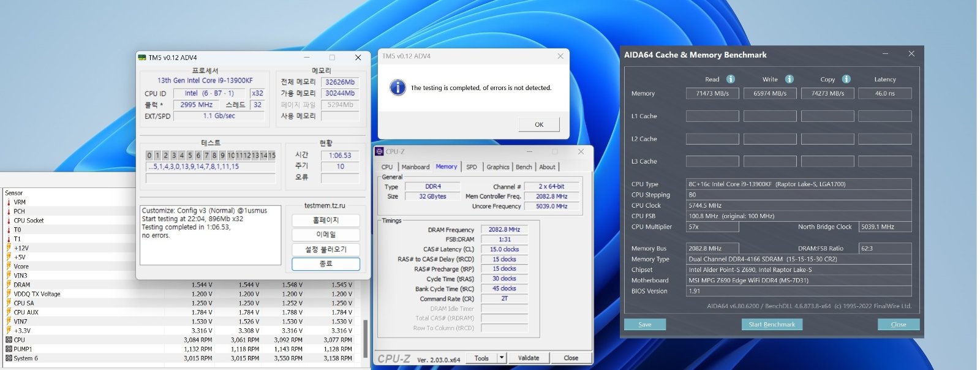Click the Memory Latency 46.0 ns field
The image size is (980, 370).
coord(885,93)
